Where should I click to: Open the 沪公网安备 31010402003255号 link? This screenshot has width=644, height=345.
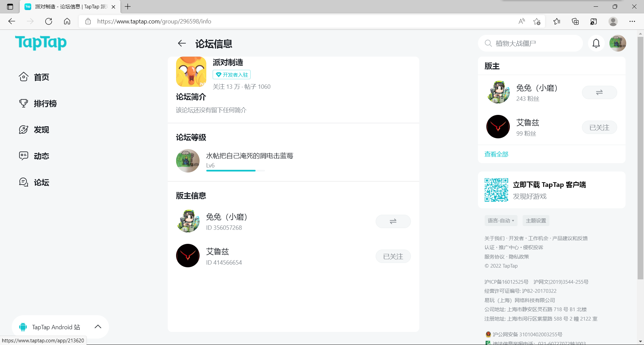coord(527,334)
